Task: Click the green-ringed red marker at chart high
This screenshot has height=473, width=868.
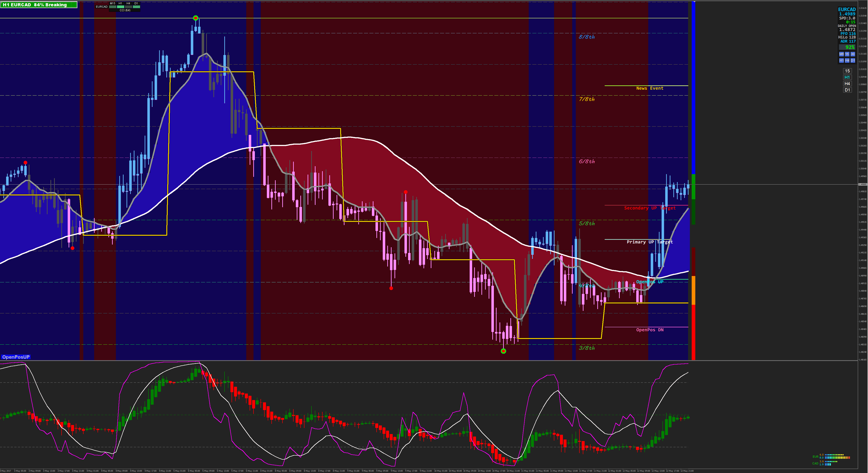Action: click(x=195, y=18)
